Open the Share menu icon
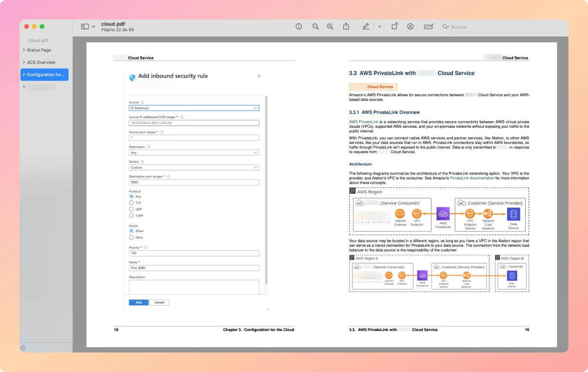 coord(346,26)
